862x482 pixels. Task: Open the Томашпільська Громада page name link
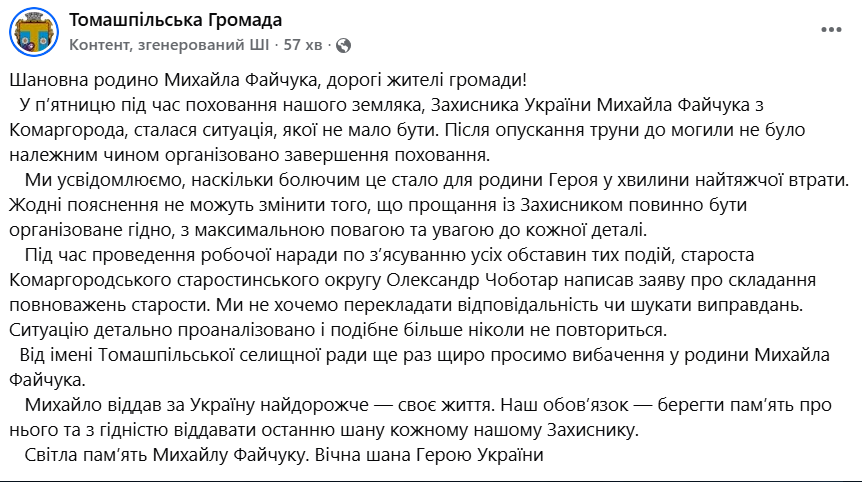click(175, 20)
